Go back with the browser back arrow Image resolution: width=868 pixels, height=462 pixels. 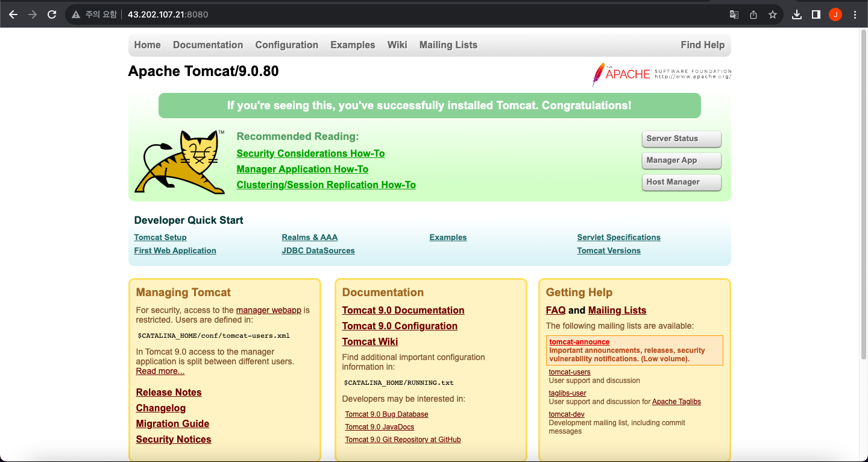coord(13,14)
